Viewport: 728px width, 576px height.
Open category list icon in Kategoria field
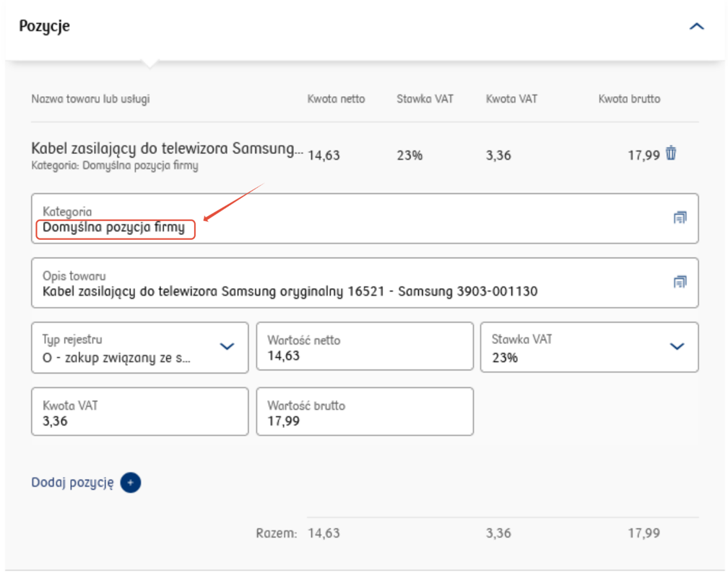pyautogui.click(x=680, y=218)
